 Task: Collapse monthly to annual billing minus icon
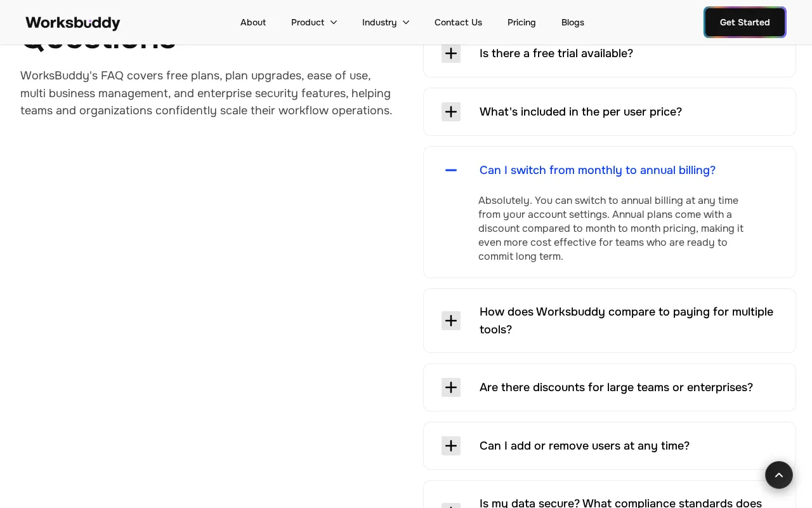[451, 170]
